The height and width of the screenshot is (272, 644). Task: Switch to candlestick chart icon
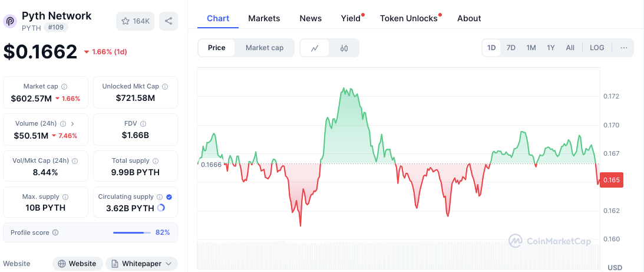pyautogui.click(x=344, y=48)
